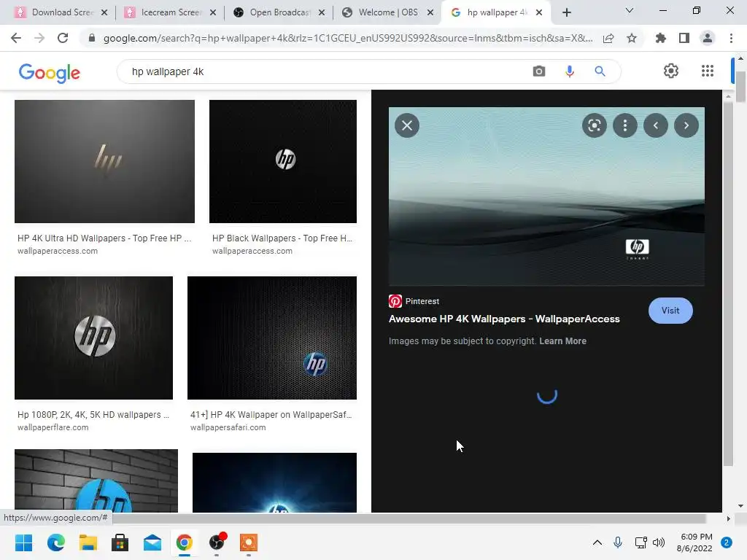Bookmark this page with the star icon

pos(632,38)
